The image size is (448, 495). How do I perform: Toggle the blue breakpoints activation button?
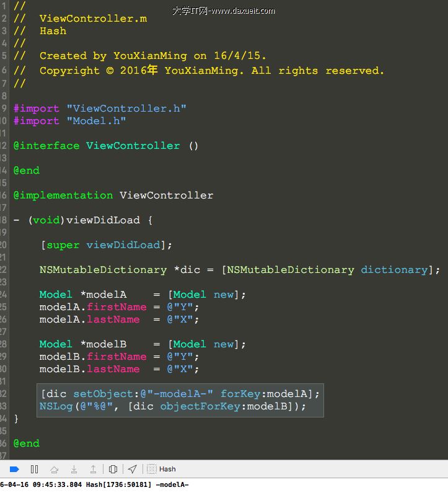click(x=15, y=469)
